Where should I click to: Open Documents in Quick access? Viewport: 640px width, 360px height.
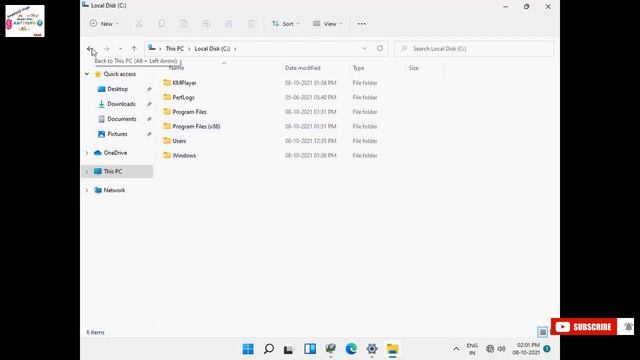122,119
